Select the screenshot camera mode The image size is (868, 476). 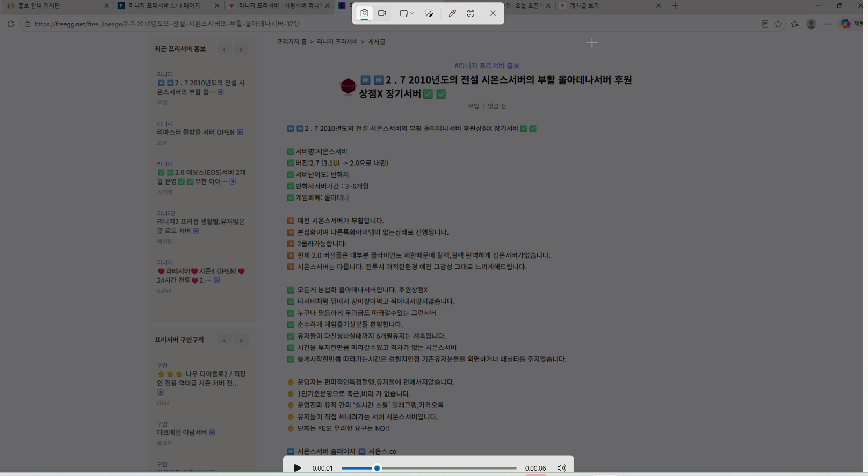click(364, 13)
